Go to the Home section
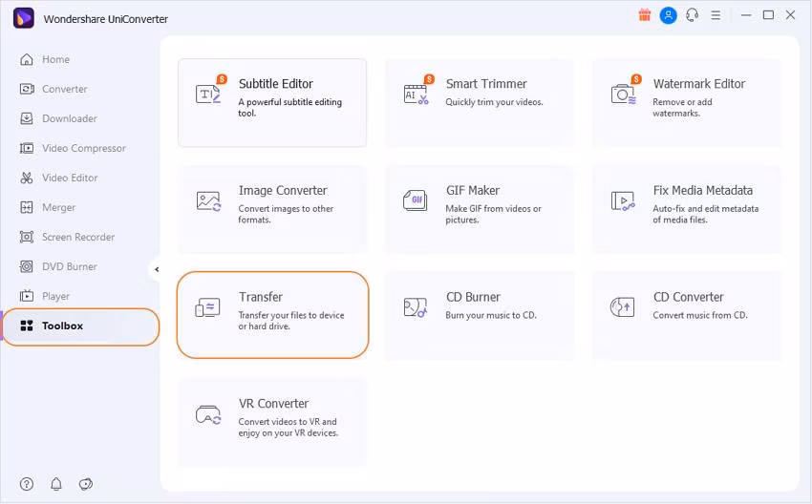Viewport: 812px width, 504px height. pos(55,59)
